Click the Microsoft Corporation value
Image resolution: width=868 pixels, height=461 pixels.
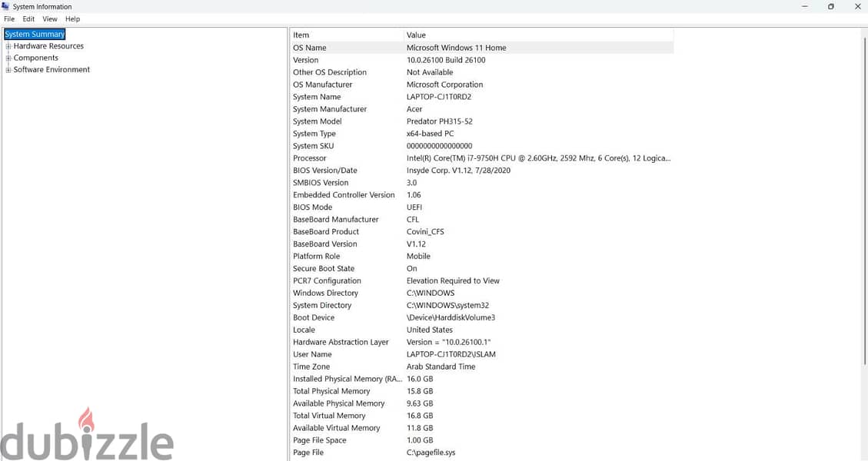[x=444, y=85]
